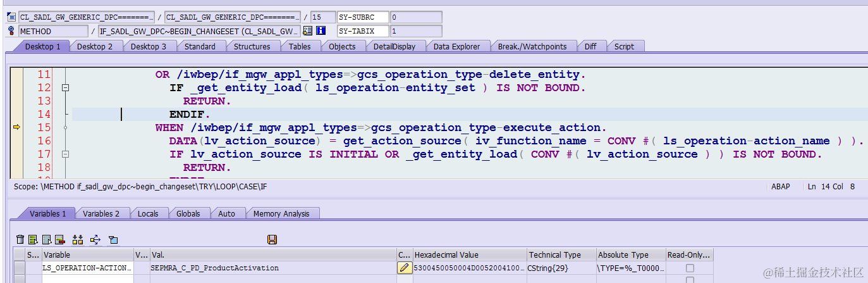Collapse the WHEN block at line 15
This screenshot has height=283, width=868.
click(x=65, y=127)
